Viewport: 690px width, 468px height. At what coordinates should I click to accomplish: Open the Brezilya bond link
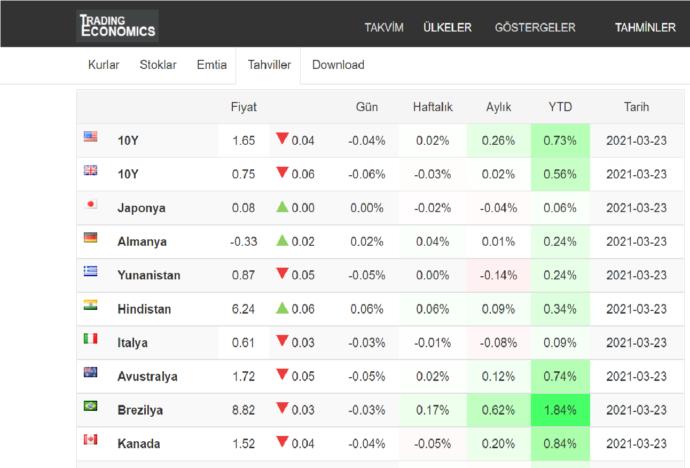140,410
